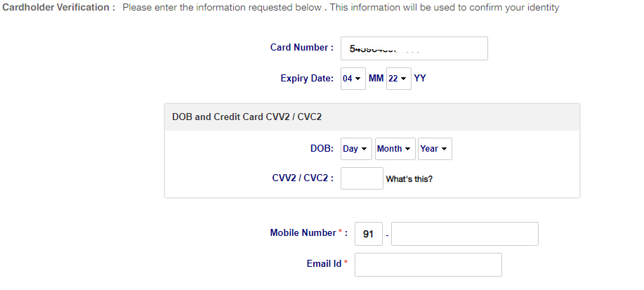Open the expiry month dropdown showing 04

[x=352, y=79]
